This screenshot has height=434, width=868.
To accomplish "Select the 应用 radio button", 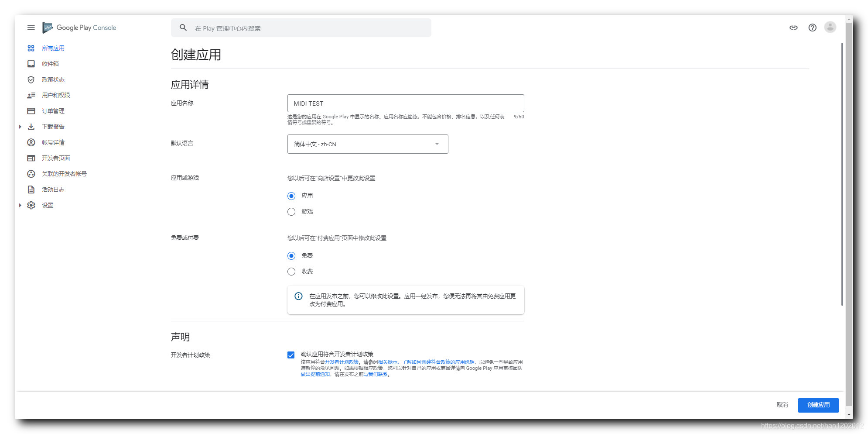I will [x=291, y=196].
